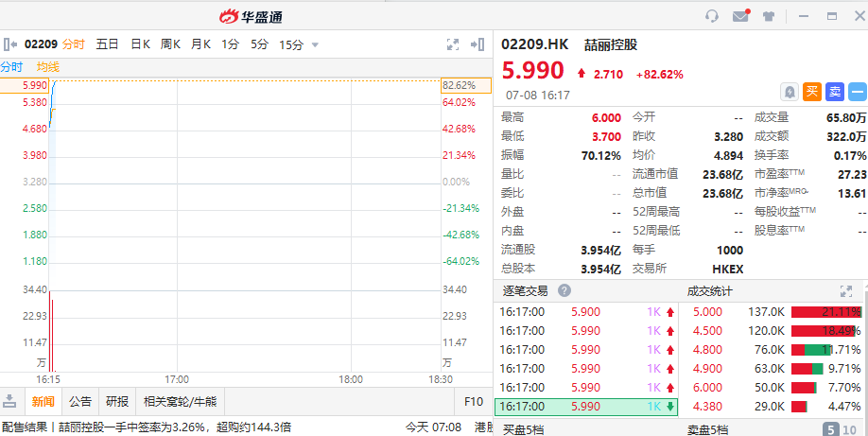Click the 最高 value 6.000
868x436 pixels.
click(x=607, y=117)
